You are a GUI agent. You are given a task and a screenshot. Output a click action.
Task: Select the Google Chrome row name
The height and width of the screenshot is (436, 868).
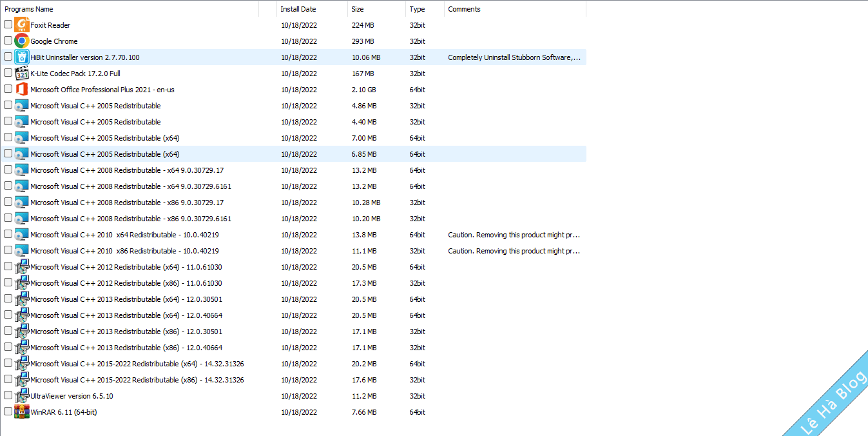54,41
